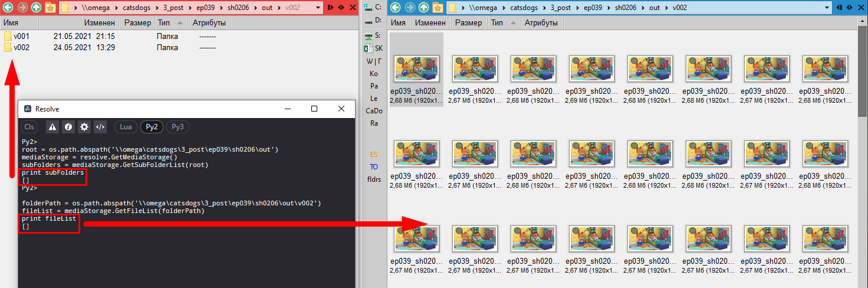This screenshot has height=288, width=868.
Task: Switch console to Py3 mode
Action: (177, 127)
